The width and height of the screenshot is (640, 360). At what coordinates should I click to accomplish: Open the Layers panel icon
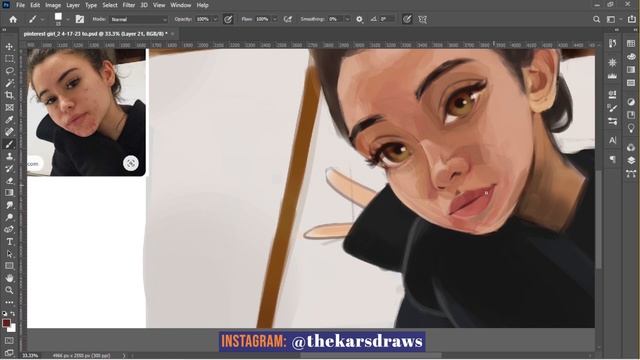(631, 160)
